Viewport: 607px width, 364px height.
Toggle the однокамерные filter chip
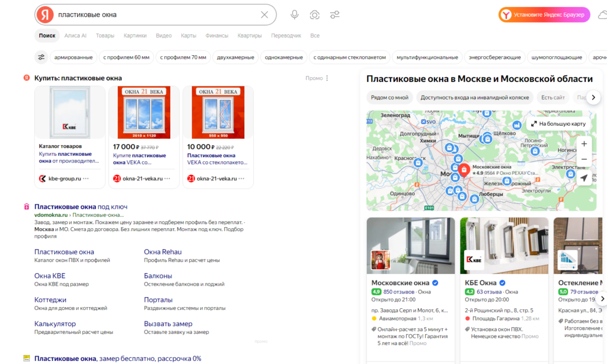tap(284, 58)
